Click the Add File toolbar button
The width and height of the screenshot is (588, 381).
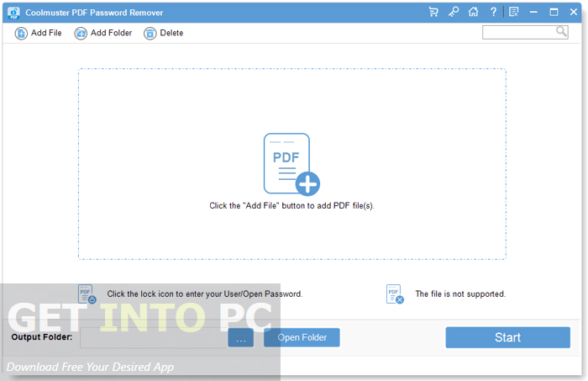(x=38, y=33)
